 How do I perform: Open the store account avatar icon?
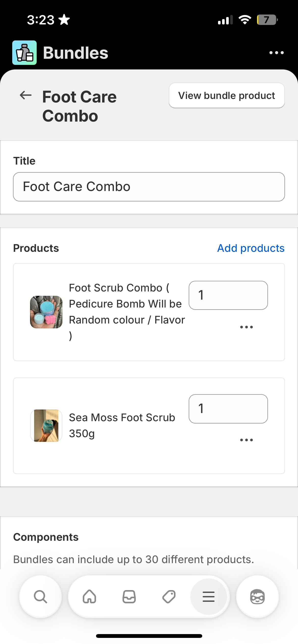[257, 597]
